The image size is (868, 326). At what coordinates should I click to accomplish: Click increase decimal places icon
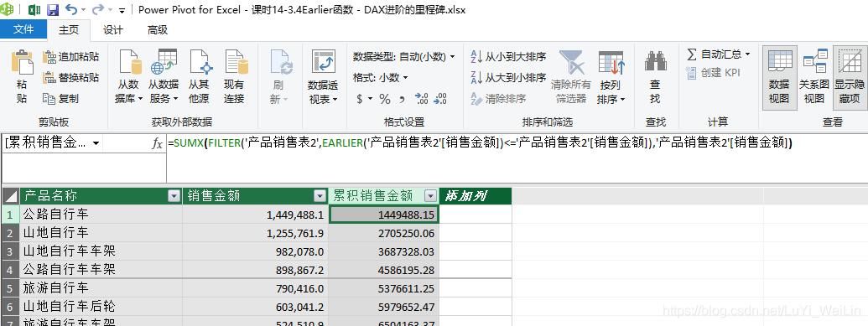(x=421, y=99)
